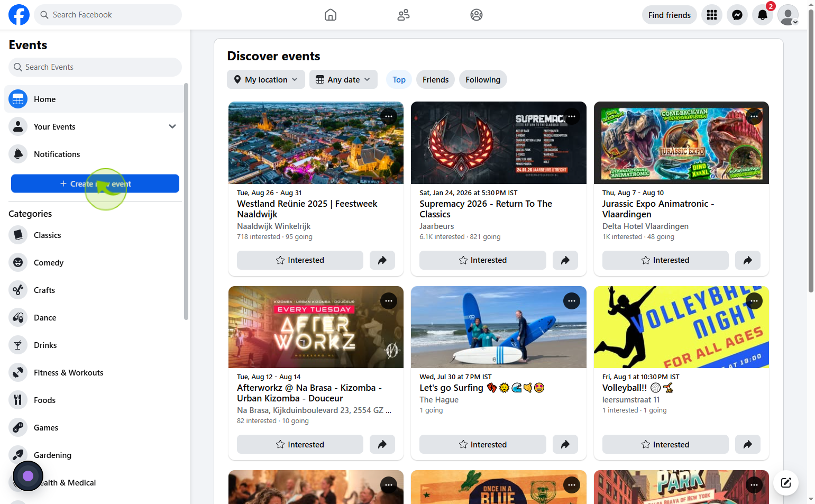Viewport: 815px width, 504px height.
Task: Click the Facebook logo icon
Action: click(x=19, y=15)
